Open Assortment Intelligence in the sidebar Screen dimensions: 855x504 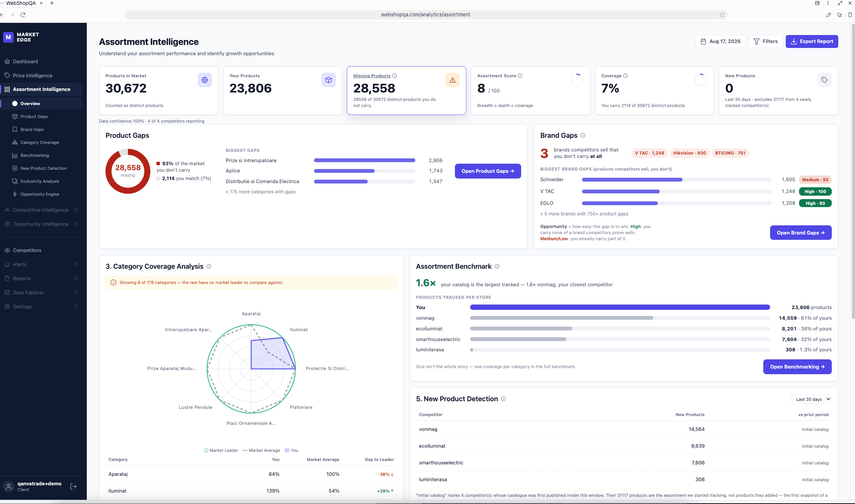pos(41,89)
